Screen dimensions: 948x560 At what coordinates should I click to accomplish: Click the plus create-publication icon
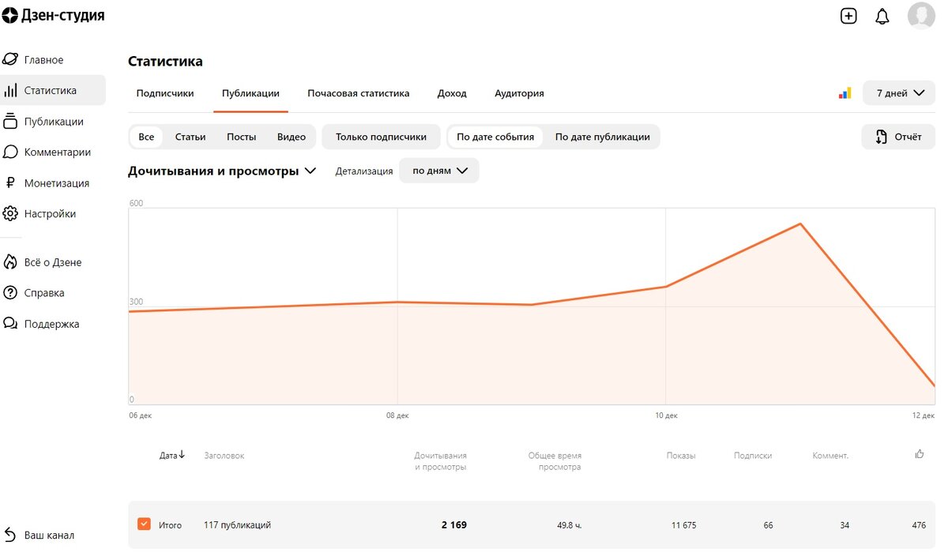pos(848,16)
